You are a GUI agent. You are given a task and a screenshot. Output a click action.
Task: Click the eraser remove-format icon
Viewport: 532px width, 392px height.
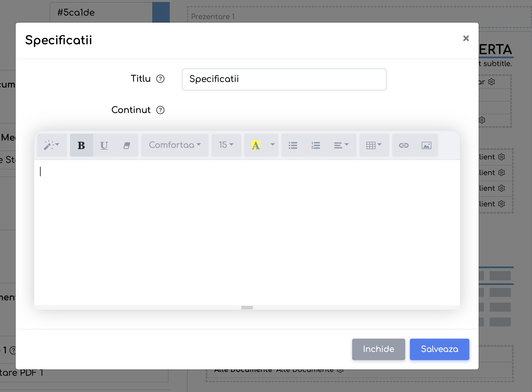tap(127, 145)
